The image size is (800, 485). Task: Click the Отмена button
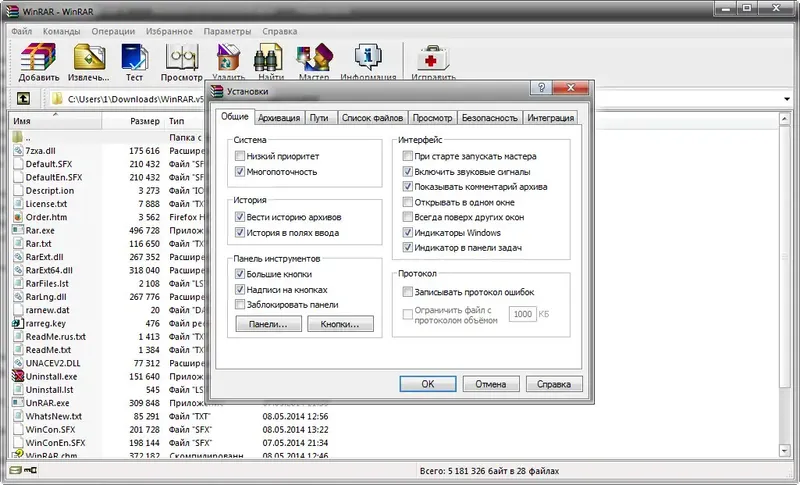[x=491, y=384]
